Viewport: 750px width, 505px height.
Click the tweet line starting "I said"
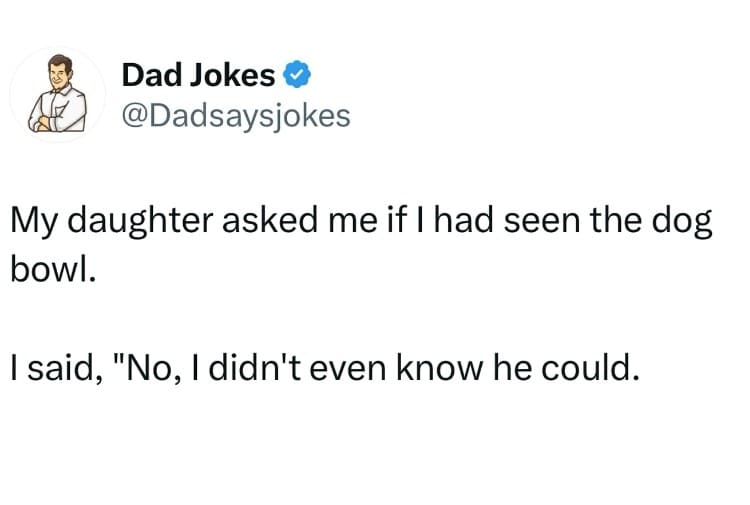(x=325, y=368)
